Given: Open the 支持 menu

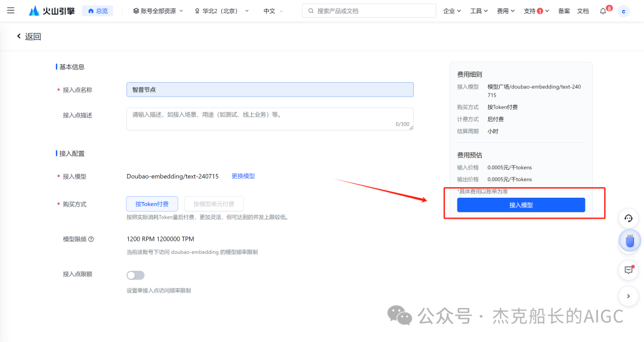Looking at the screenshot, I should [x=536, y=11].
